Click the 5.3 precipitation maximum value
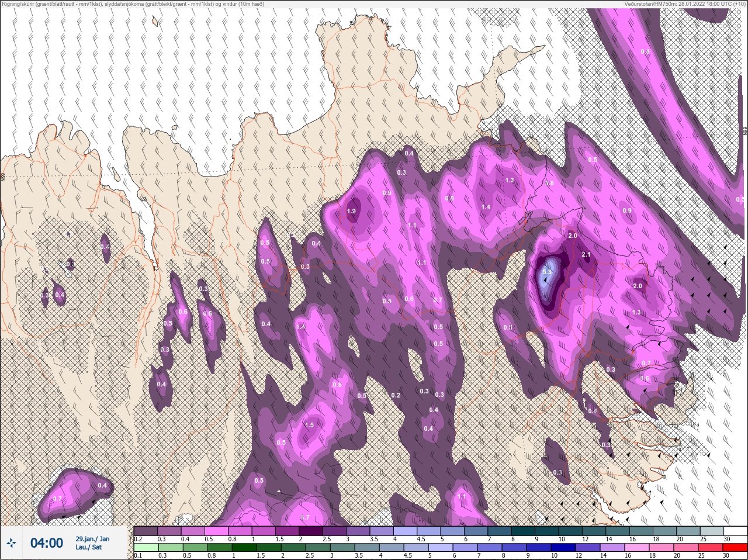Viewport: 748px width, 560px height. click(547, 272)
